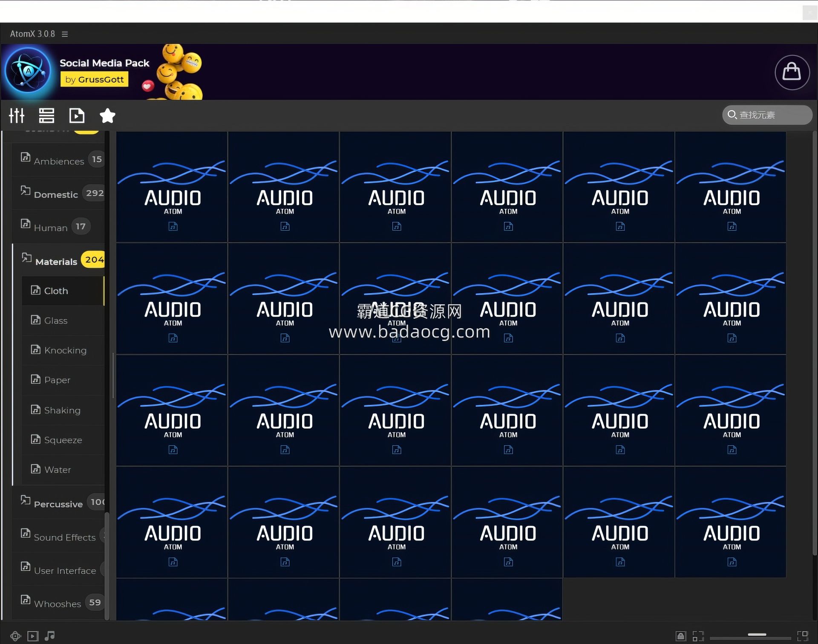
Task: Click the audio file icon beside Shaking
Action: click(36, 409)
